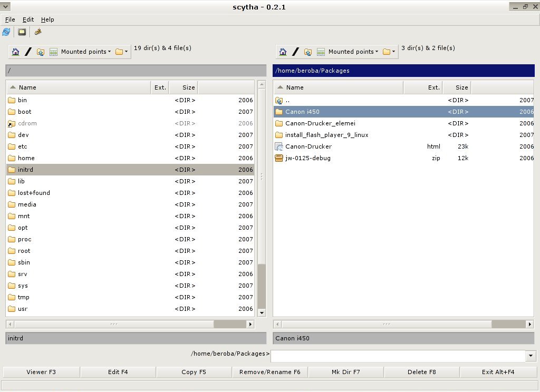540x392 pixels.
Task: Click the /home/beroba/Packages path bar
Action: pyautogui.click(x=403, y=71)
